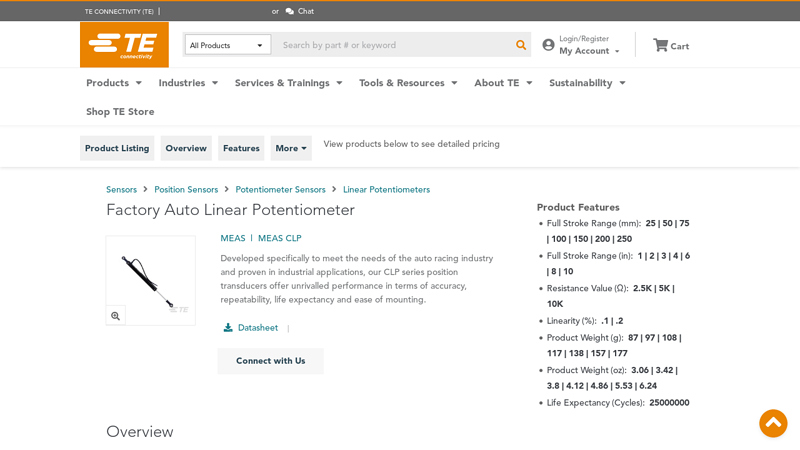Click the MEAS CLP link

[279, 238]
